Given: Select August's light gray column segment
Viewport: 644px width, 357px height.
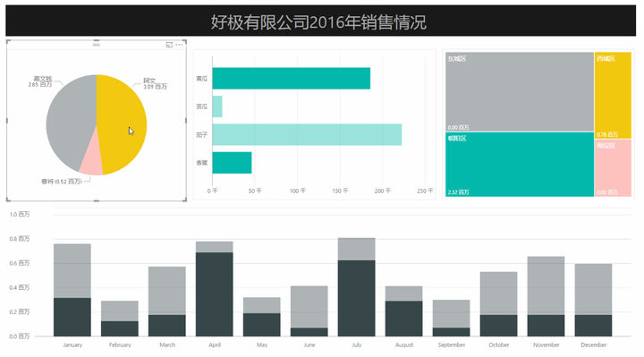Looking at the screenshot, I should (x=403, y=293).
